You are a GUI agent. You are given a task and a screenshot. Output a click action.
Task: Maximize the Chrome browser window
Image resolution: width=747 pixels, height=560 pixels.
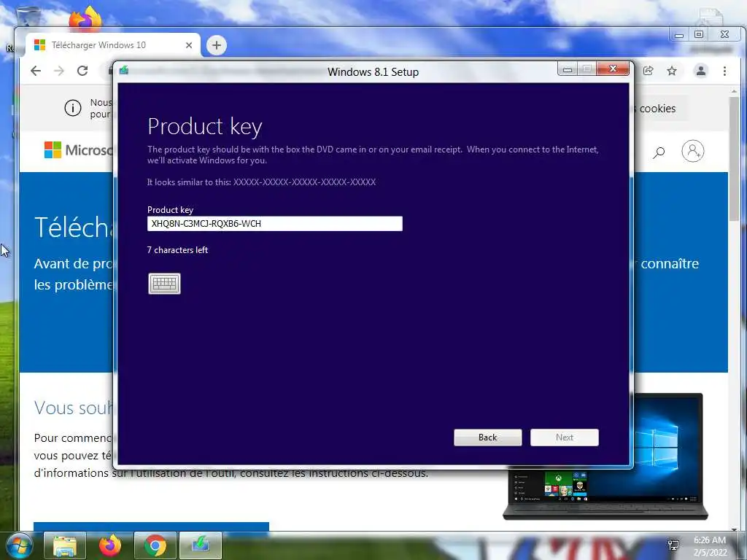point(699,34)
